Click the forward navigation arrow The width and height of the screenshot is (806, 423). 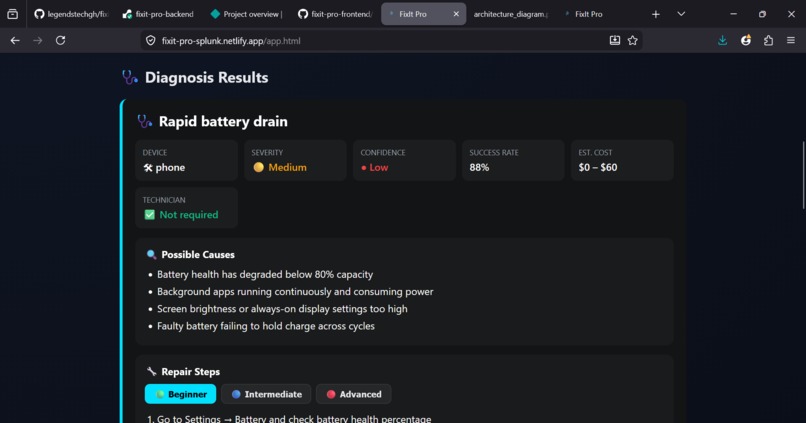(38, 40)
